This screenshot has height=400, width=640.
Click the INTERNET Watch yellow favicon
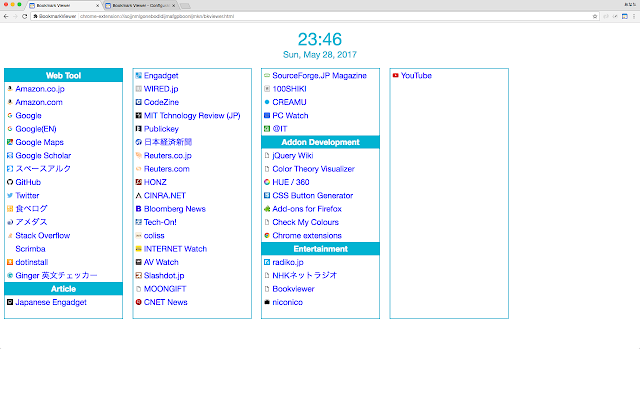click(x=138, y=249)
